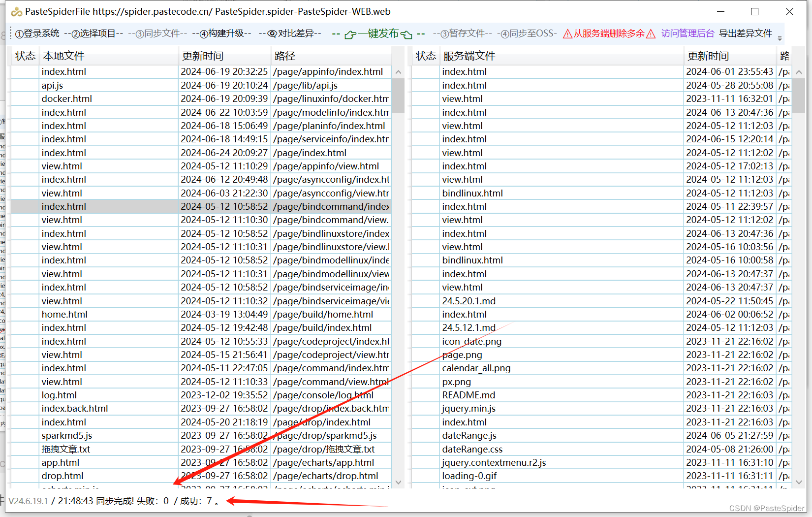The width and height of the screenshot is (812, 517).
Task: Select server file dateRange.js
Action: (x=469, y=435)
